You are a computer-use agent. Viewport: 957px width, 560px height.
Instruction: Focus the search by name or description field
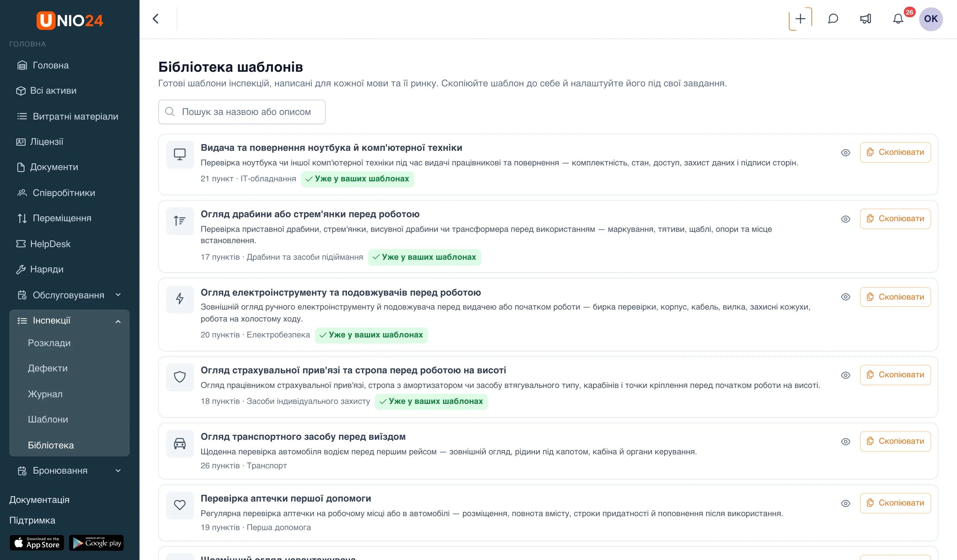coord(242,112)
